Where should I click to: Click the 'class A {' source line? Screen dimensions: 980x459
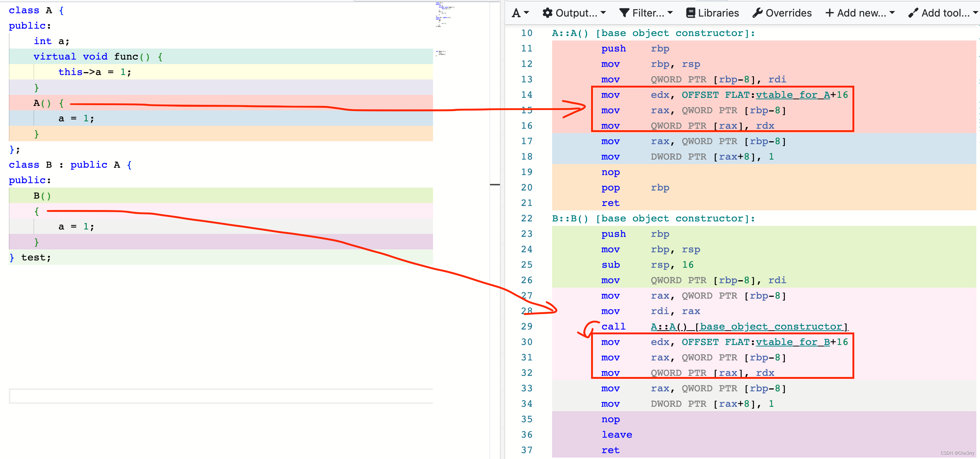click(36, 10)
